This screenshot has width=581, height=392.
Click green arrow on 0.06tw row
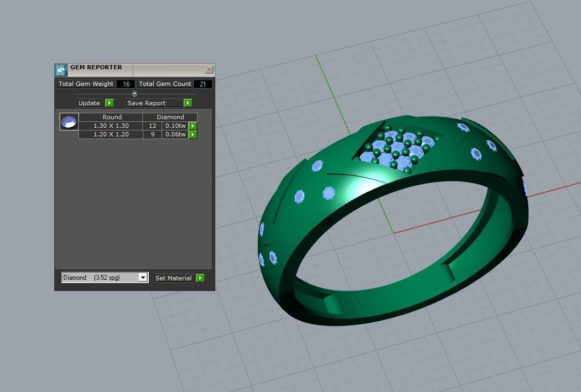click(193, 134)
